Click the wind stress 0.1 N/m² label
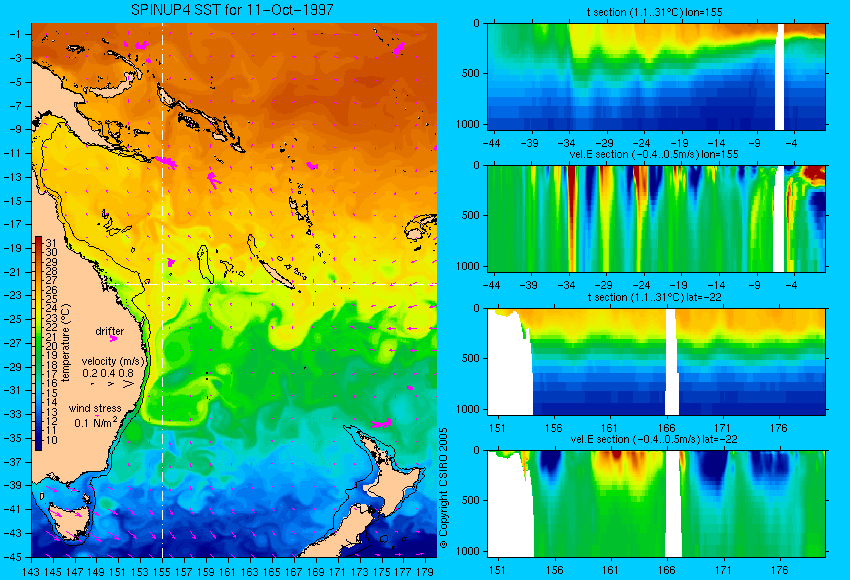Screen dimensions: 850x580 [x=95, y=415]
